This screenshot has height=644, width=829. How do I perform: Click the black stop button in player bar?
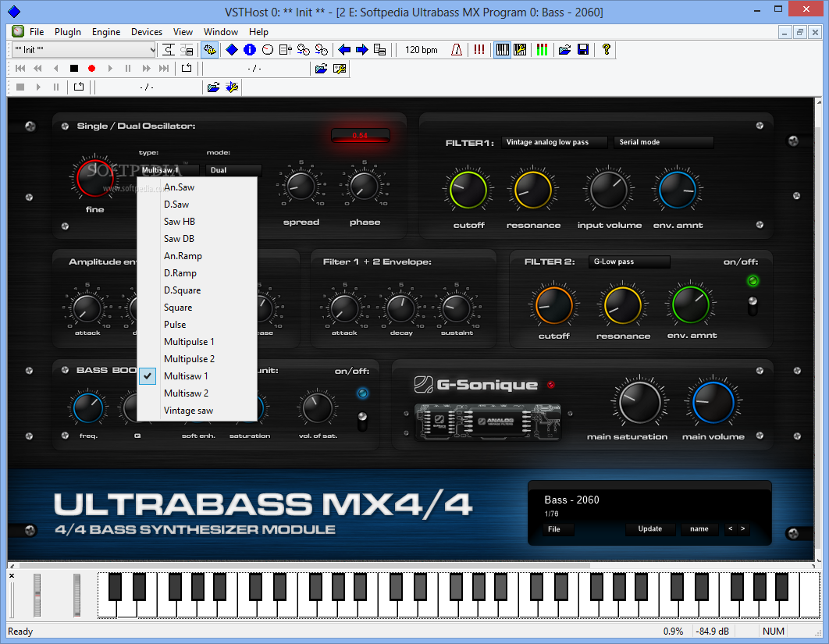(x=74, y=68)
